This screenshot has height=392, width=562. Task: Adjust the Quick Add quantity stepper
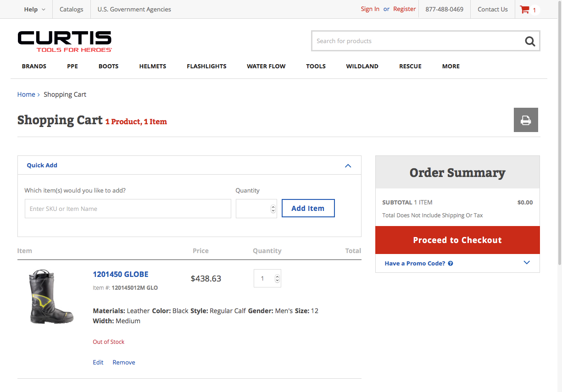[x=273, y=209]
